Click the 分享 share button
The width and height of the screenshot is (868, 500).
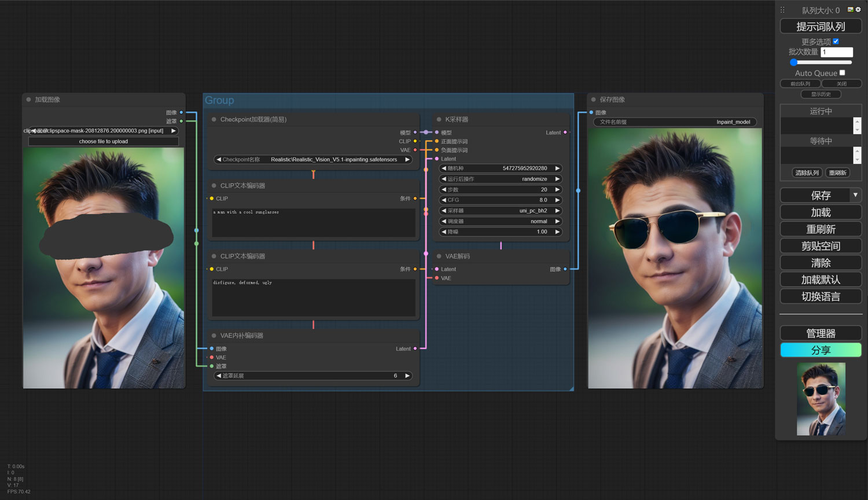[x=821, y=350]
